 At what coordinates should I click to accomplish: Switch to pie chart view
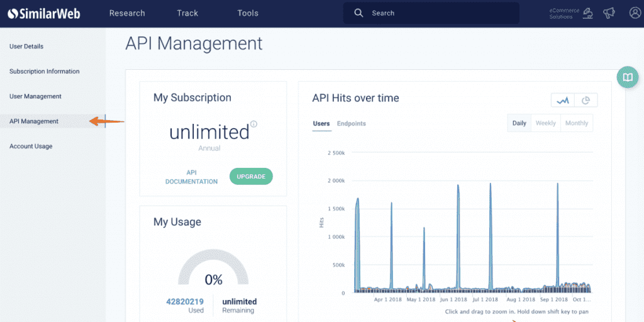[586, 100]
